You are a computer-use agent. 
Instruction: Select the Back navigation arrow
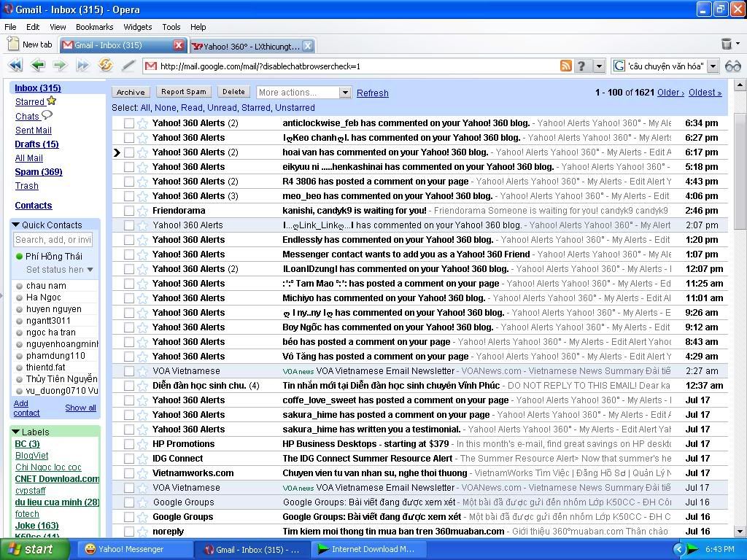click(38, 65)
